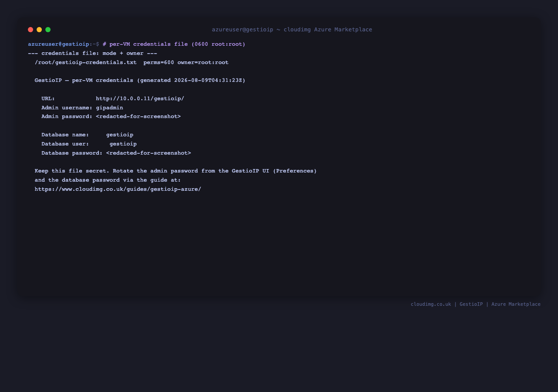Open the http://10.0.0.11/gestioip/ URL

(140, 99)
